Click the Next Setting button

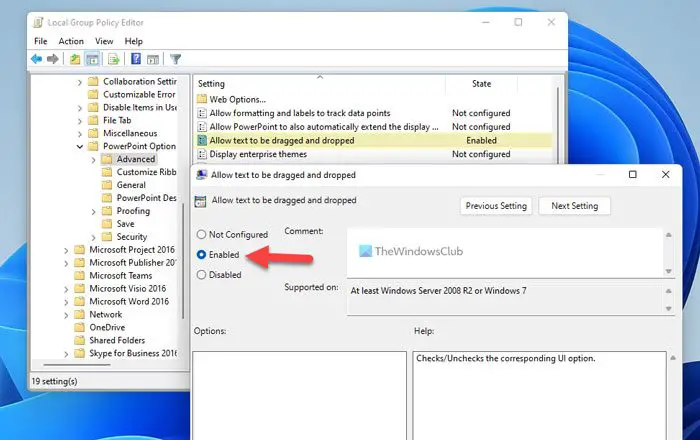coord(575,206)
